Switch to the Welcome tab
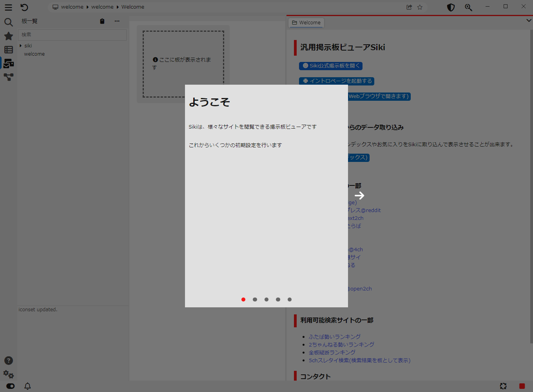Viewport: 533px width, 392px height. pos(306,22)
